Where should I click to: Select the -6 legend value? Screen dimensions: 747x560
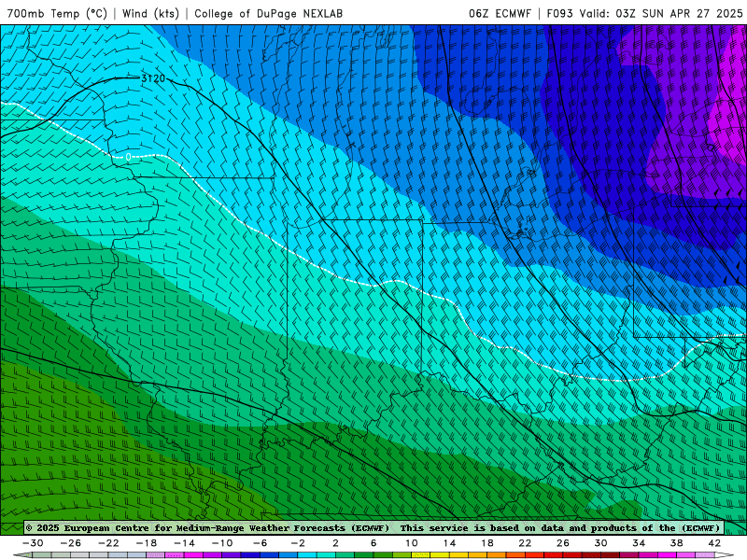pyautogui.click(x=261, y=543)
